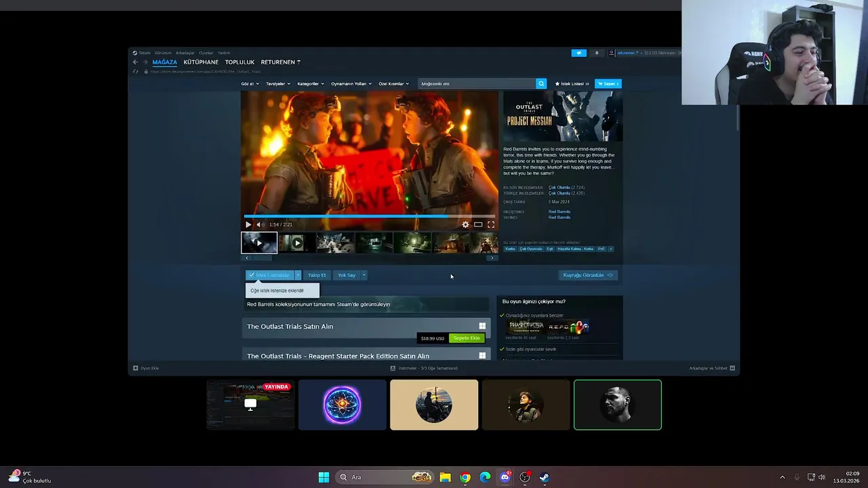Open the KÜTÜPHANE tab
Image resolution: width=868 pixels, height=488 pixels.
[201, 62]
